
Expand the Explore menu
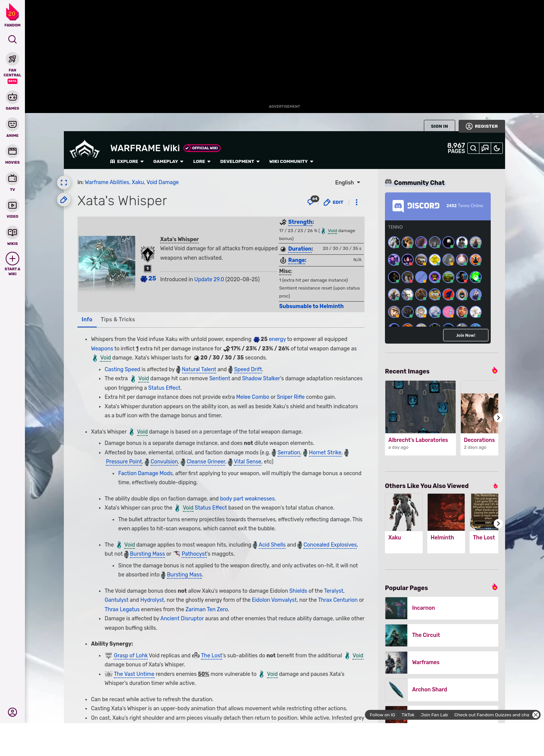[x=127, y=161]
